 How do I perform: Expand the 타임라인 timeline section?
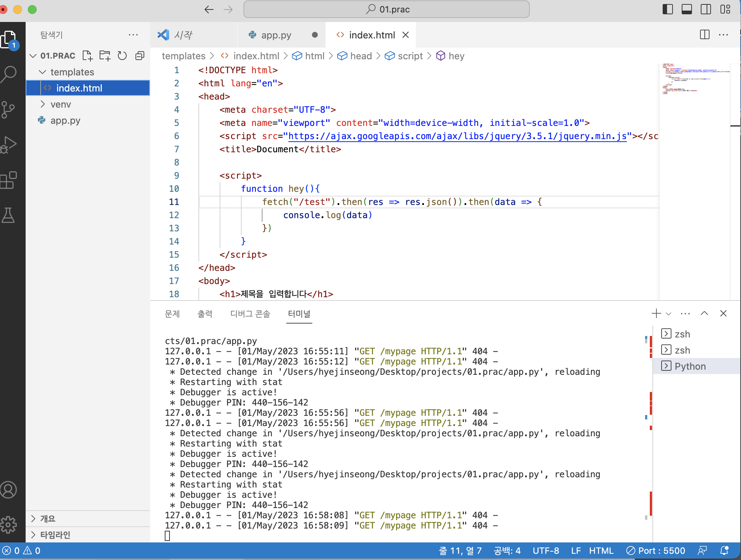click(x=88, y=535)
